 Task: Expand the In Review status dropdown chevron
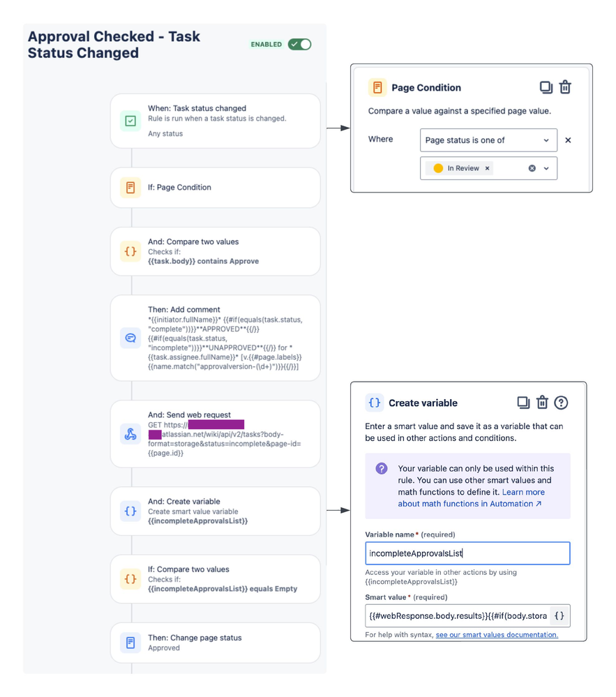coord(546,168)
